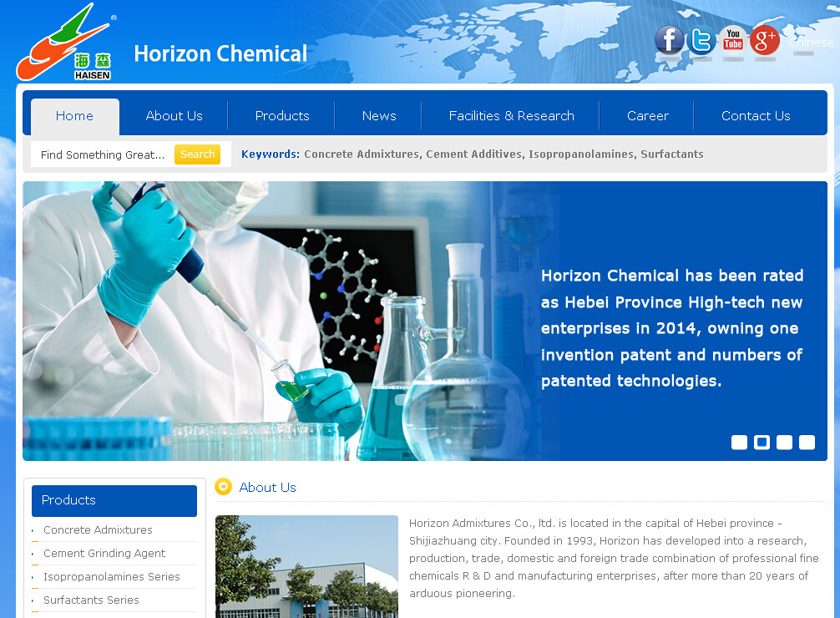
Task: Open the Products menu item
Action: pos(282,116)
